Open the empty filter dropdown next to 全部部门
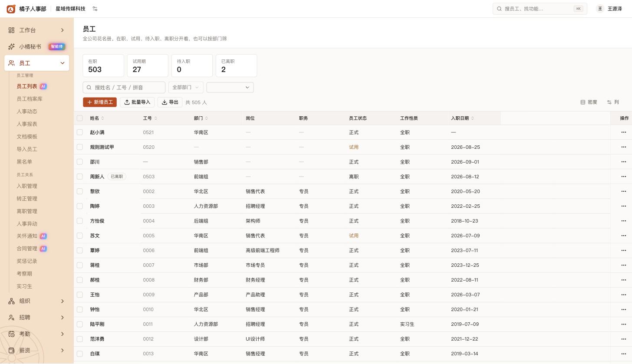 pyautogui.click(x=230, y=87)
